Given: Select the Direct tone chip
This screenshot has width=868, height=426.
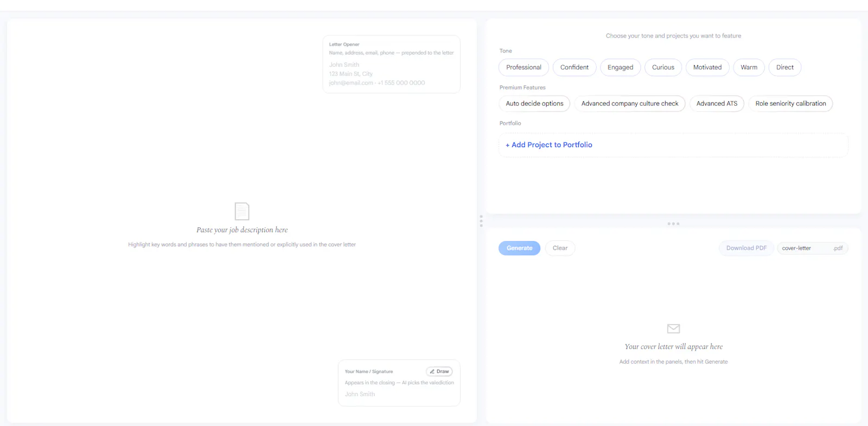Looking at the screenshot, I should tap(784, 67).
